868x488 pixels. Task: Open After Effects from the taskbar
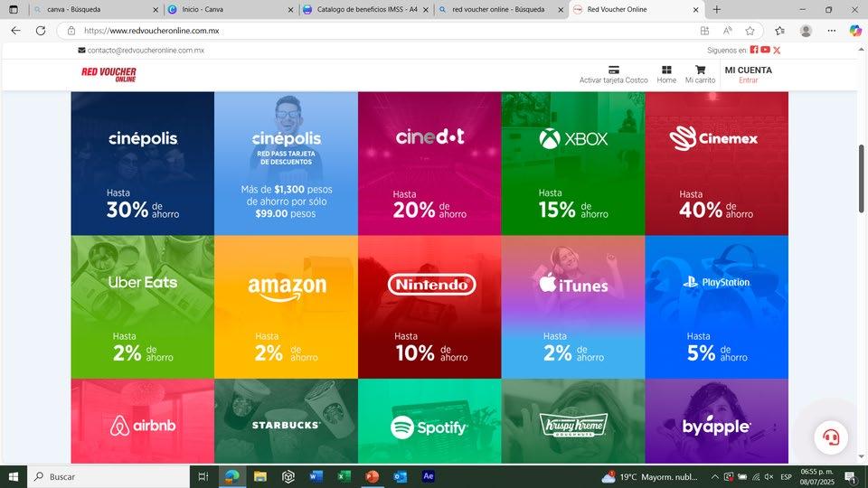click(428, 476)
